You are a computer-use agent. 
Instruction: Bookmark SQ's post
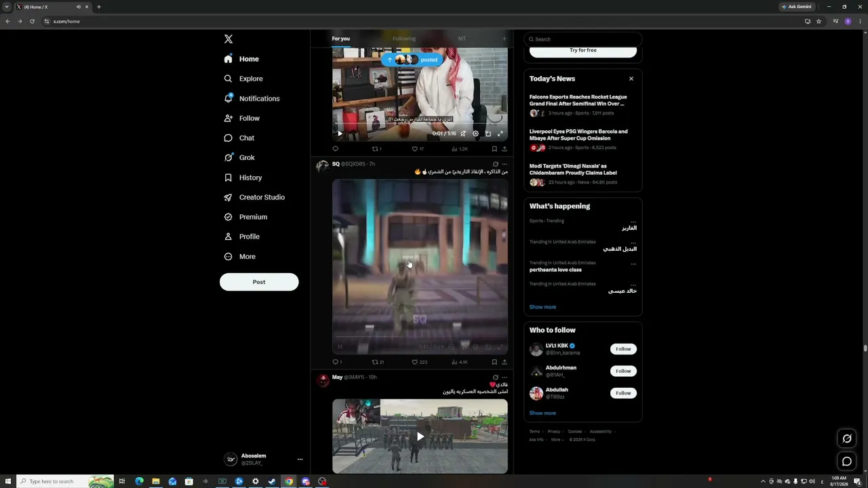[494, 362]
